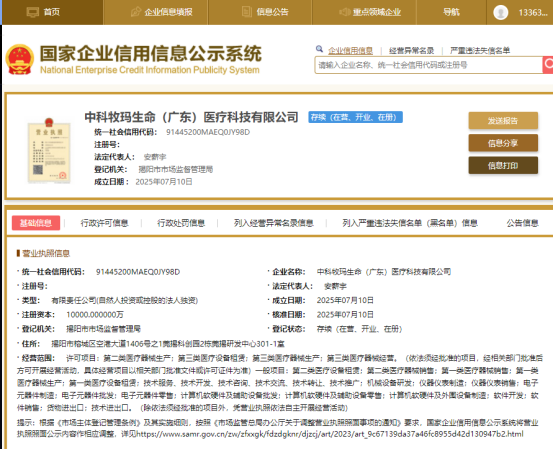Image resolution: width=558 pixels, height=455 pixels.
Task: Click the user avatar icon
Action: click(500, 12)
